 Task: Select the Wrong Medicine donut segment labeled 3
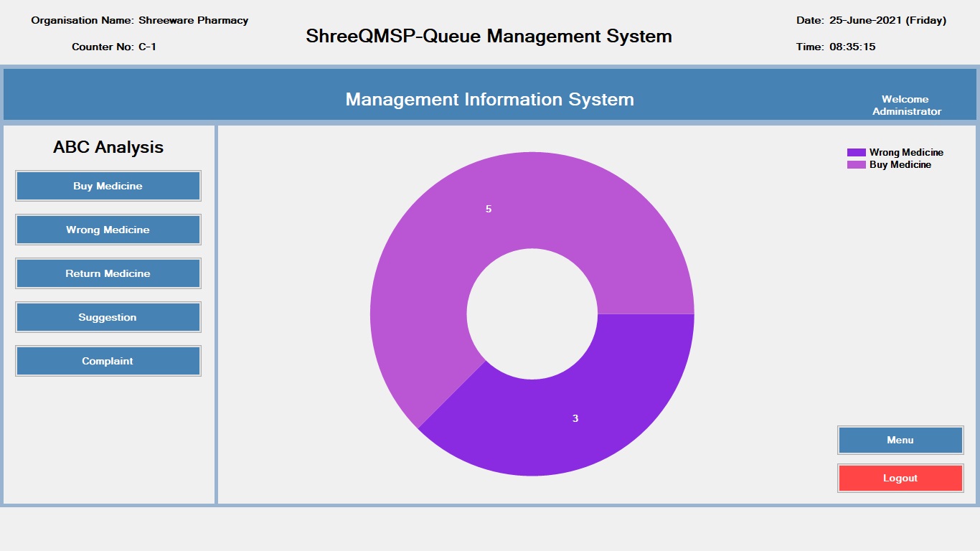pyautogui.click(x=574, y=420)
